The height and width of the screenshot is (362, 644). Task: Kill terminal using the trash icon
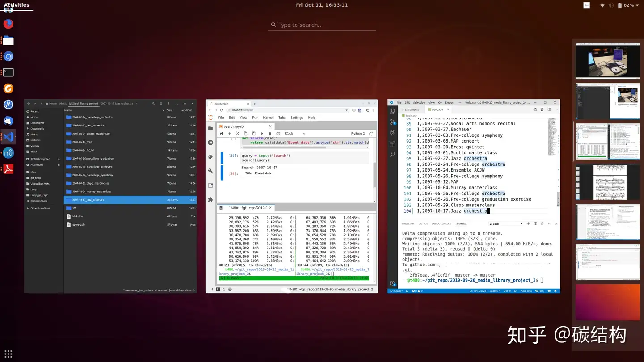click(x=542, y=223)
